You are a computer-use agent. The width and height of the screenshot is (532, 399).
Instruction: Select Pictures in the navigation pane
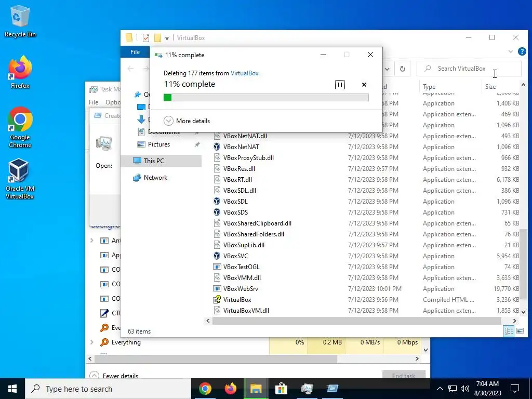coord(159,144)
